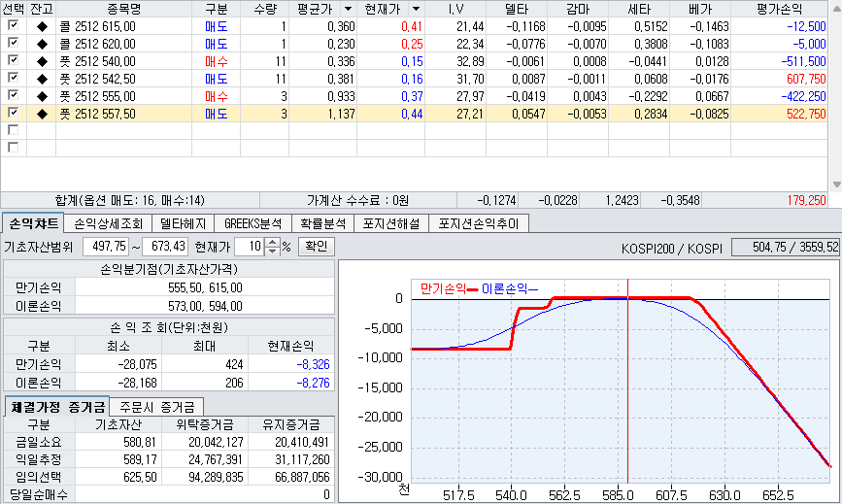Open the 현재가 column dropdown arrow
Viewport: 842px width, 504px height.
(417, 9)
